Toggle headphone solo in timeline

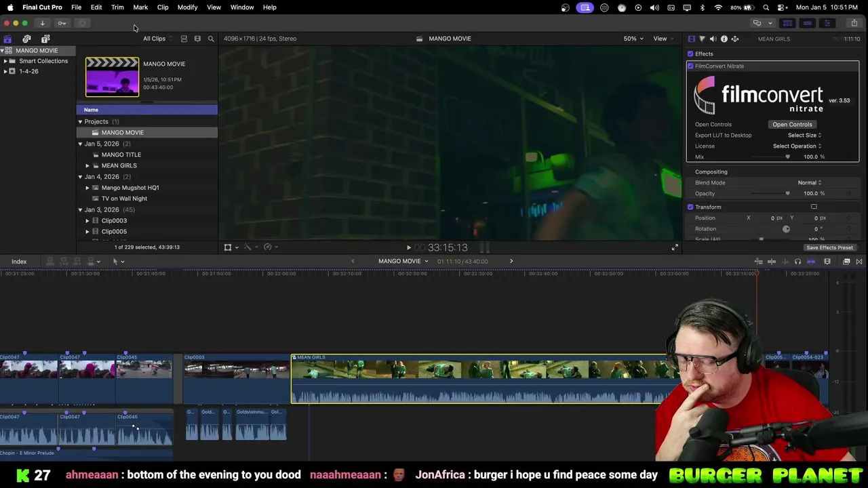tap(797, 262)
